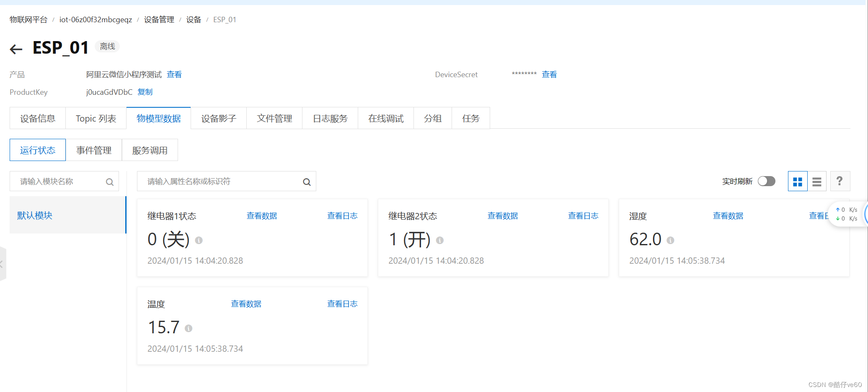Click the back arrow beside ESP_01
Image resolution: width=868 pixels, height=392 pixels.
click(x=15, y=49)
